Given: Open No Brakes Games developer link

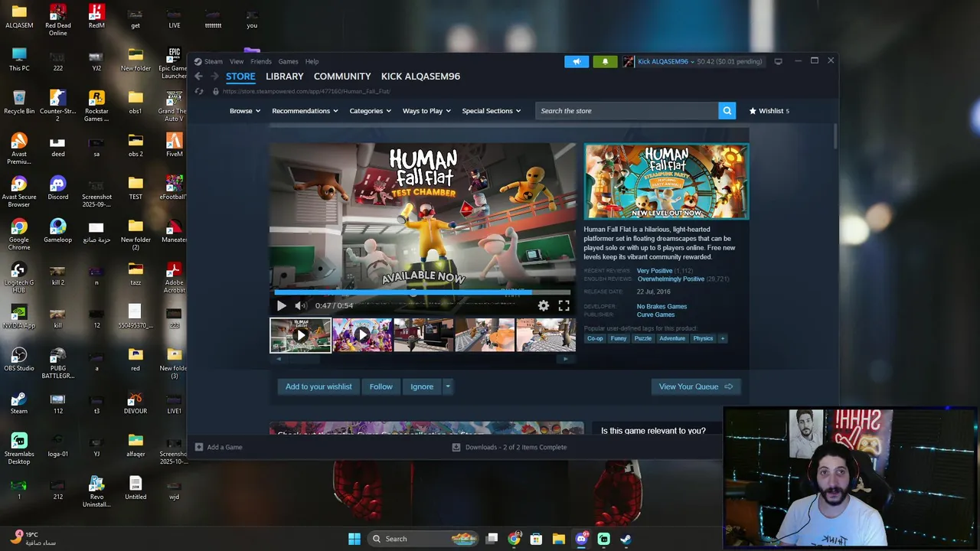Looking at the screenshot, I should click(661, 306).
